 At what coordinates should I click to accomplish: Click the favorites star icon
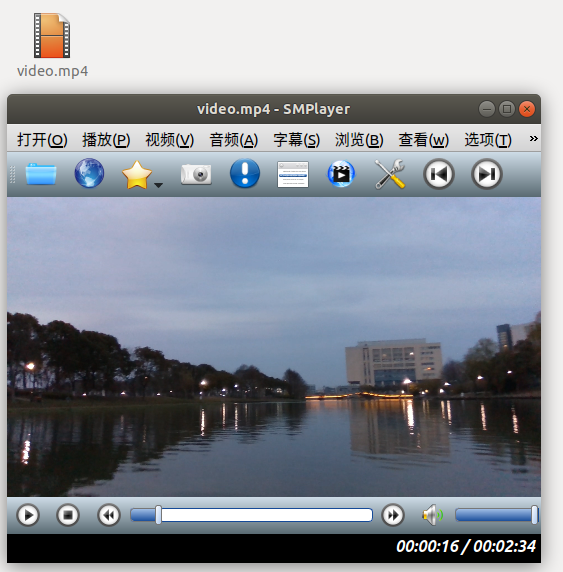tap(136, 175)
